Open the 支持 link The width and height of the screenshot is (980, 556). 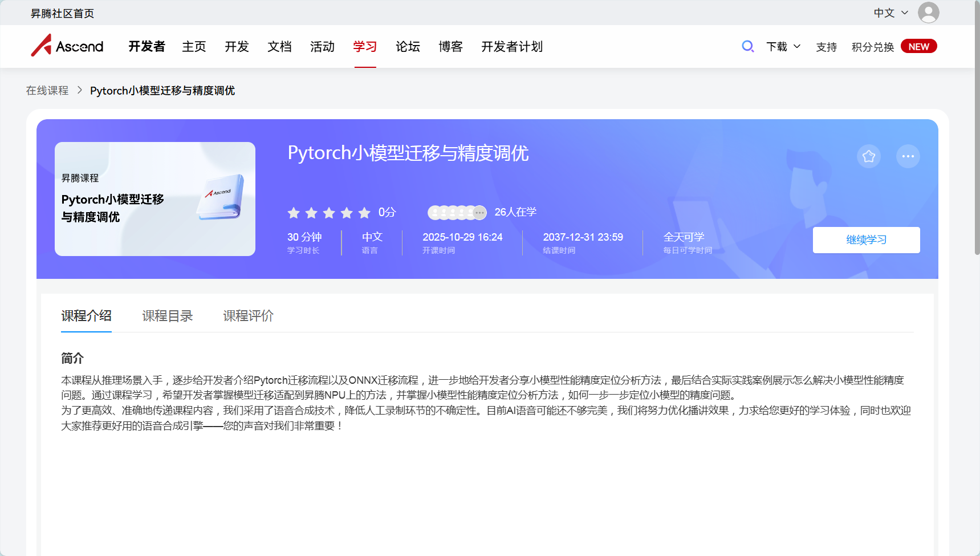click(x=826, y=47)
